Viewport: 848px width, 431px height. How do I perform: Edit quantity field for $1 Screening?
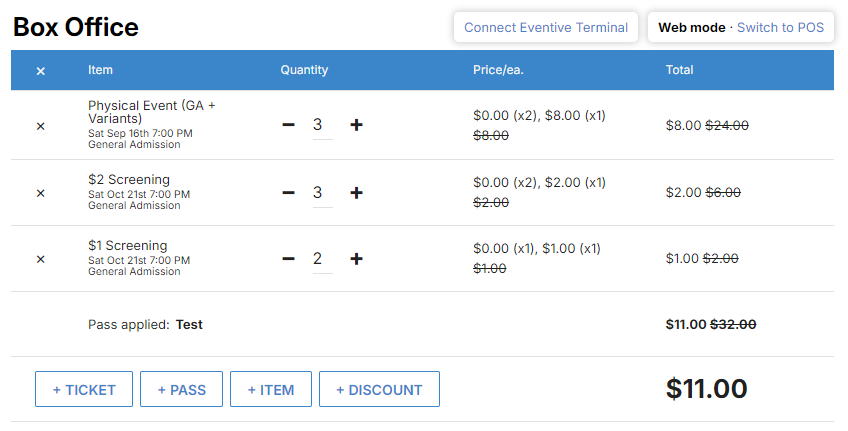323,260
